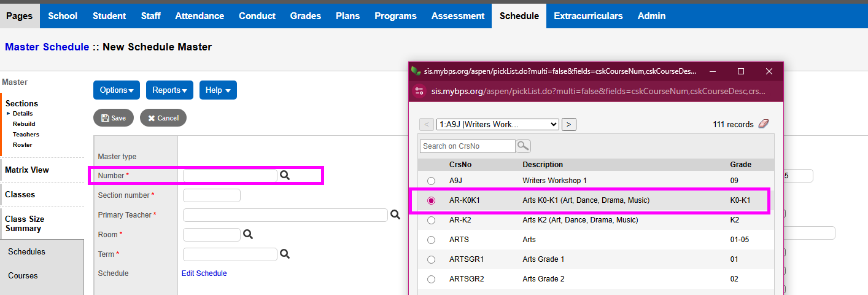Expand the Options dropdown menu
The height and width of the screenshot is (295, 868).
coord(117,90)
